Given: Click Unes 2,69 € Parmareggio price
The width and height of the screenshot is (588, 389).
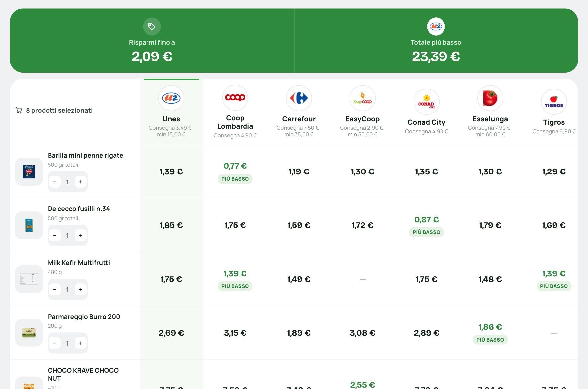Looking at the screenshot, I should [x=171, y=333].
